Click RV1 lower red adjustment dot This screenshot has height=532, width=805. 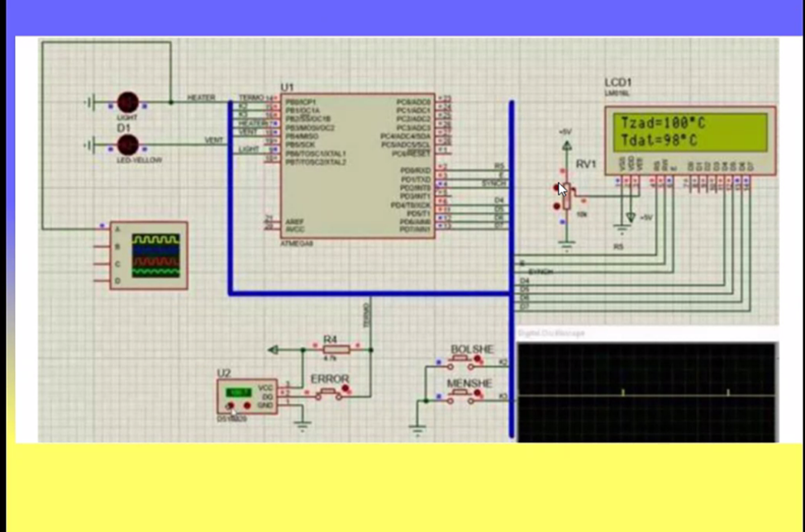tap(555, 205)
